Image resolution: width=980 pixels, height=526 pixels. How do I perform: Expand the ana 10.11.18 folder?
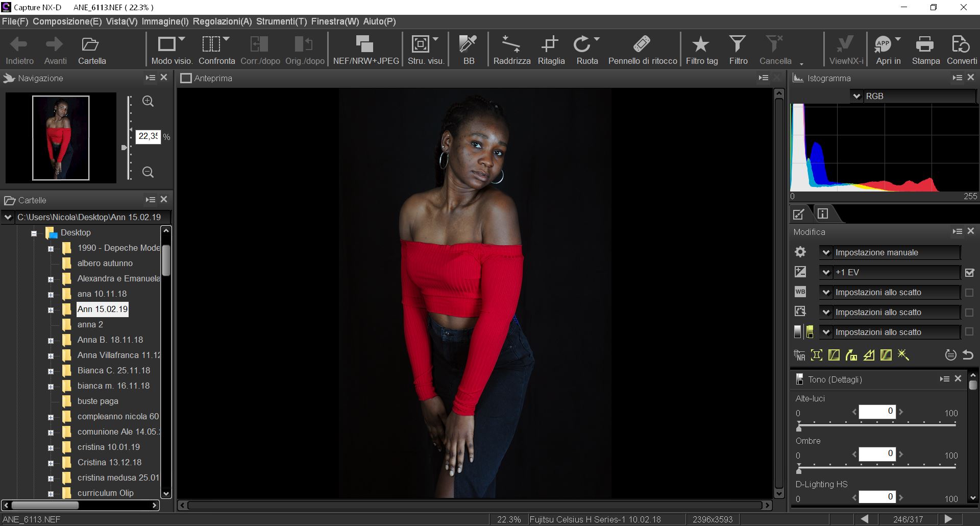[x=51, y=295]
